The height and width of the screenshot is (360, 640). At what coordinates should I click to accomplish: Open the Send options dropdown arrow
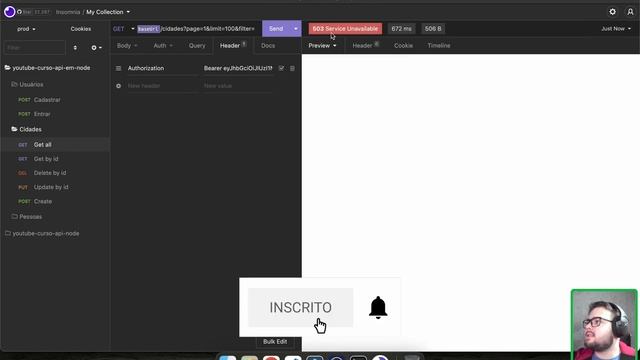click(x=296, y=29)
